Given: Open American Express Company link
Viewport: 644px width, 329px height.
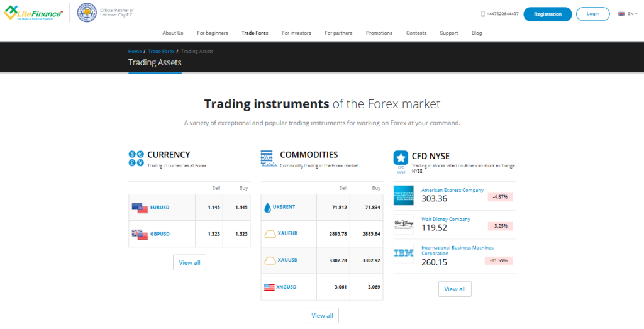Looking at the screenshot, I should [453, 190].
